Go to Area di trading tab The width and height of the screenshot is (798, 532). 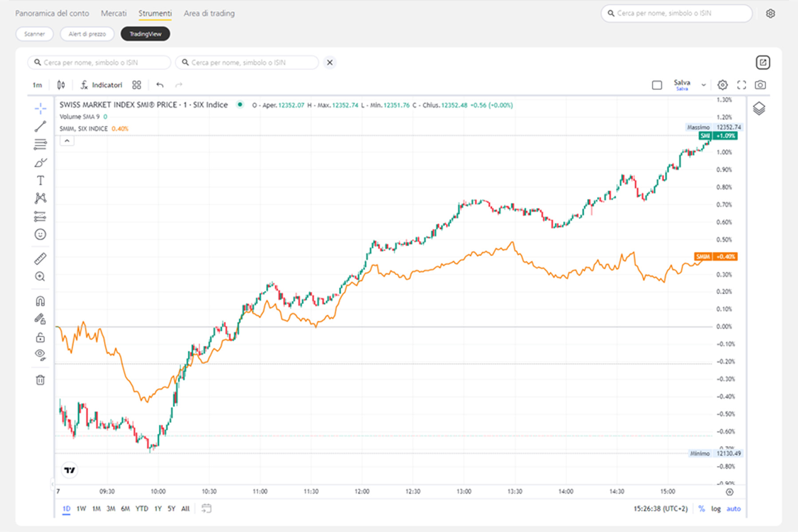tap(209, 13)
